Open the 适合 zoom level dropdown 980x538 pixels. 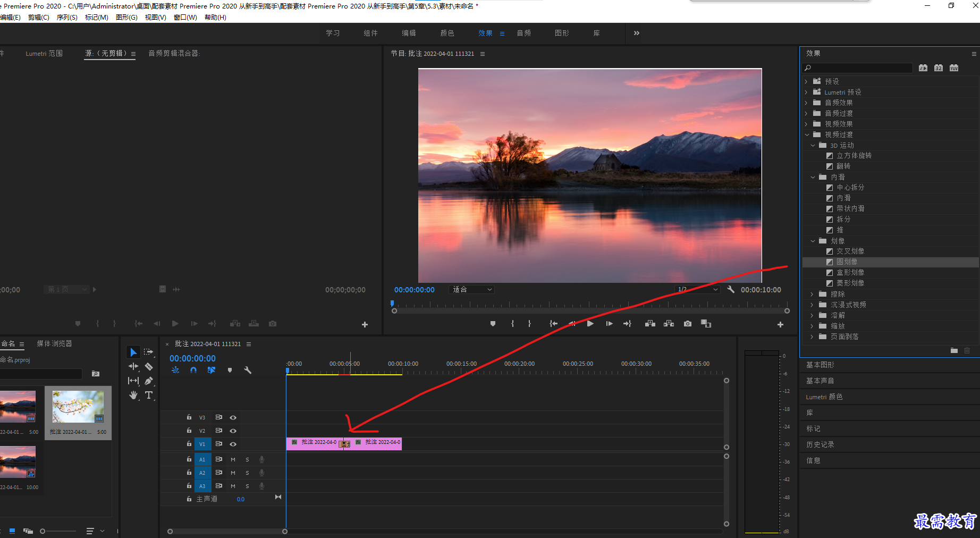pos(472,290)
